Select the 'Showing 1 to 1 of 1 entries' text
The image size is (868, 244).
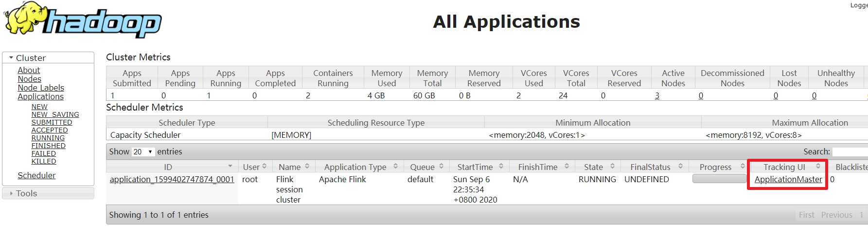click(159, 215)
